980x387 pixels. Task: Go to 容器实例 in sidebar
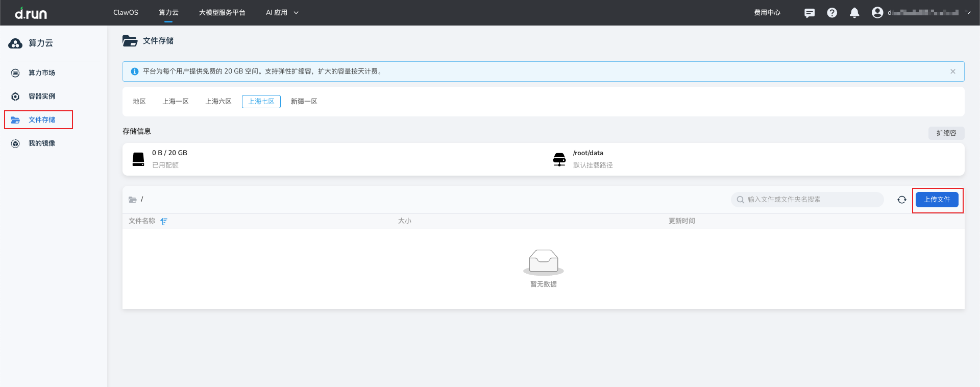click(42, 96)
